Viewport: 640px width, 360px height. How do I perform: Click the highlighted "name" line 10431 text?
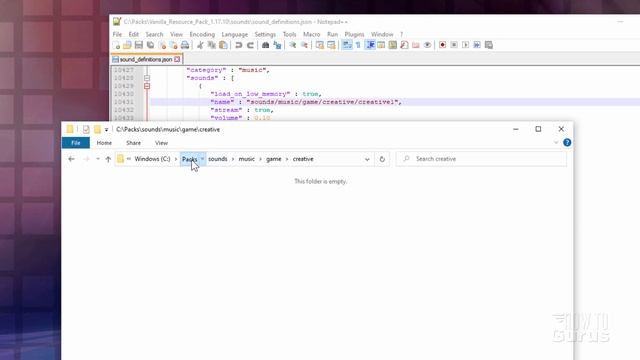click(306, 102)
